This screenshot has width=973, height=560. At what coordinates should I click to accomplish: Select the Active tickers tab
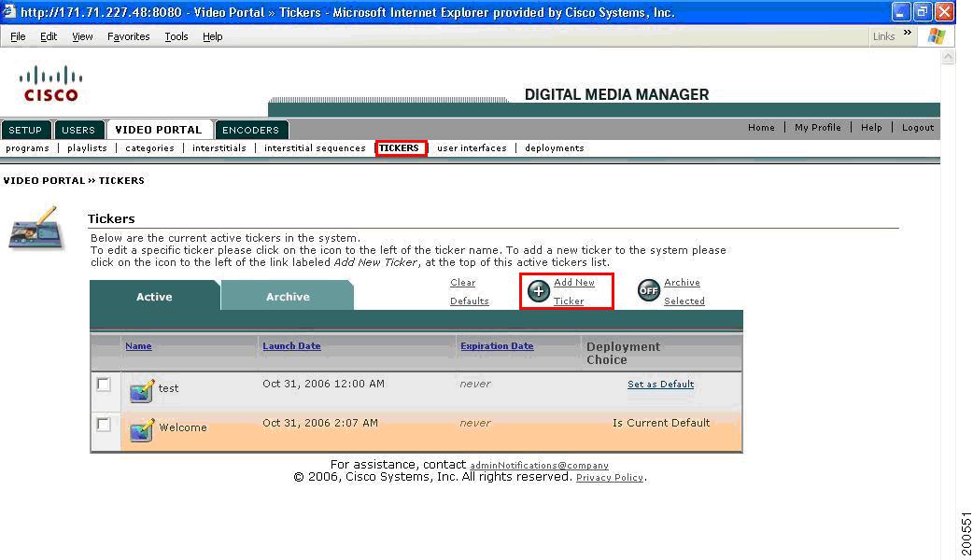(154, 297)
